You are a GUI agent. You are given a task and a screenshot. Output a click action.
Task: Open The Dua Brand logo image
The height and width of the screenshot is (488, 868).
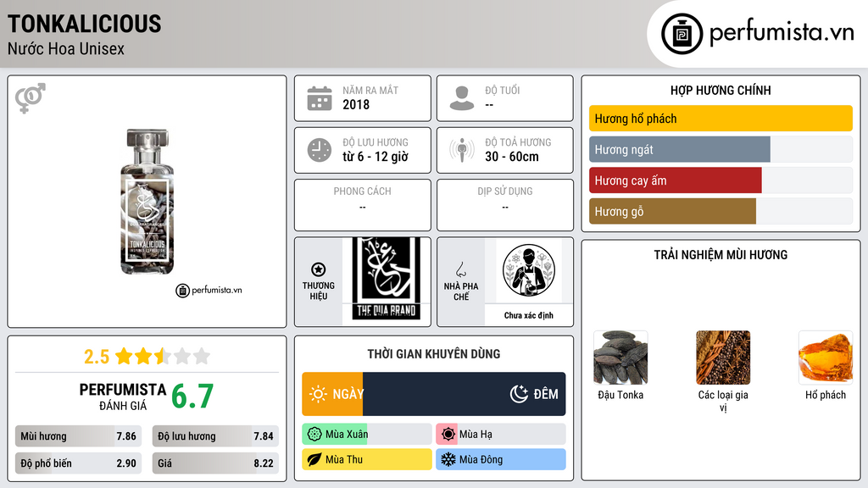pos(387,280)
